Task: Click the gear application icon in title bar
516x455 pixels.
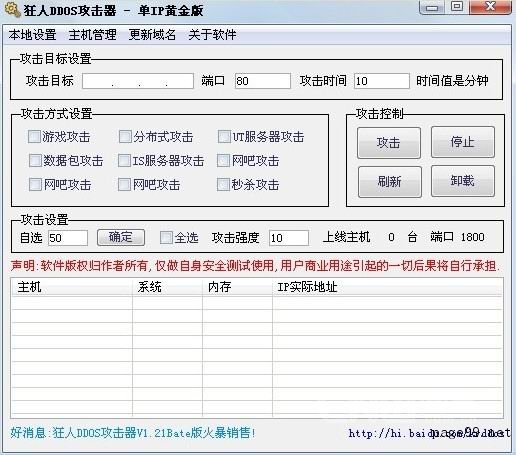Action: click(12, 10)
